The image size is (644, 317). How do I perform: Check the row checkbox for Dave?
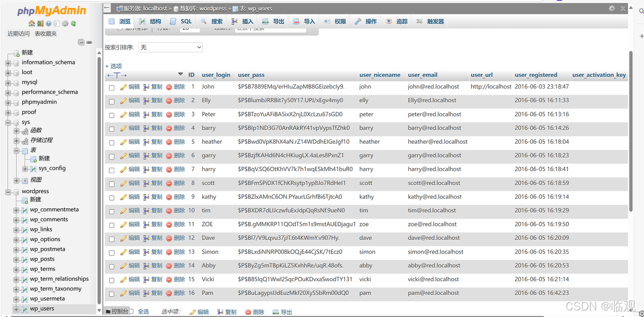click(112, 239)
